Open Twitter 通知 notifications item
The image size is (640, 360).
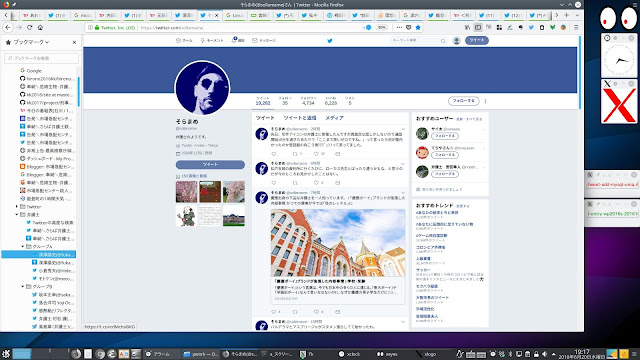tap(238, 40)
